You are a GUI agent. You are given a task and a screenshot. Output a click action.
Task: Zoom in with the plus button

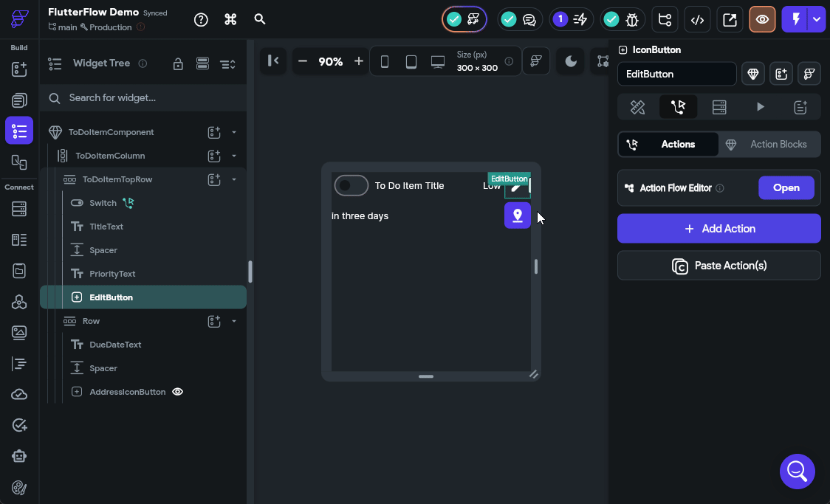[x=359, y=61]
